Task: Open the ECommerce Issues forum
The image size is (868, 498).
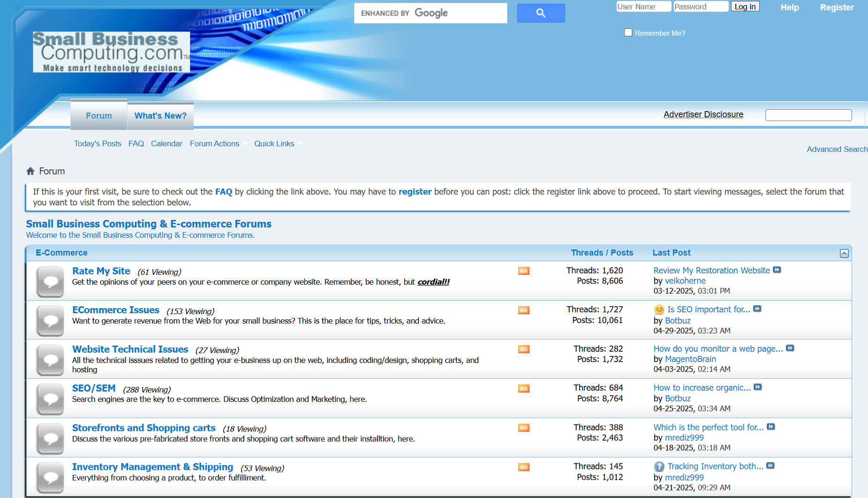Action: [116, 310]
